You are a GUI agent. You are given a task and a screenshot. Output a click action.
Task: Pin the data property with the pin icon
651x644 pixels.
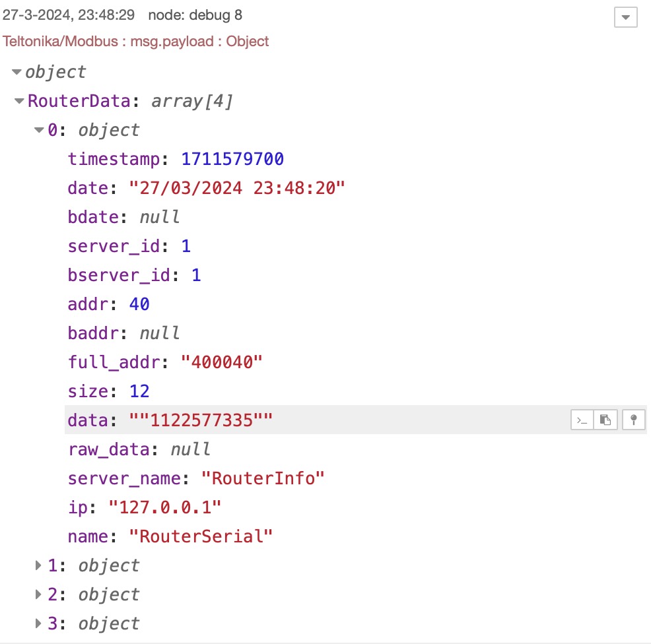[633, 420]
